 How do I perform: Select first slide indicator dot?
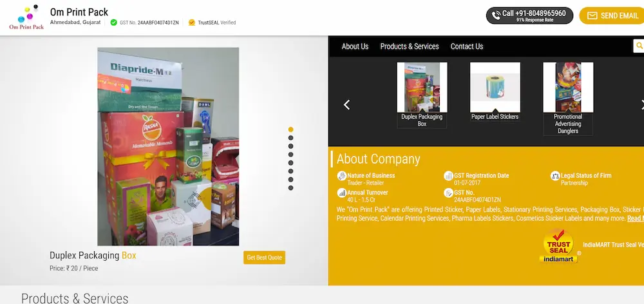[x=291, y=129]
